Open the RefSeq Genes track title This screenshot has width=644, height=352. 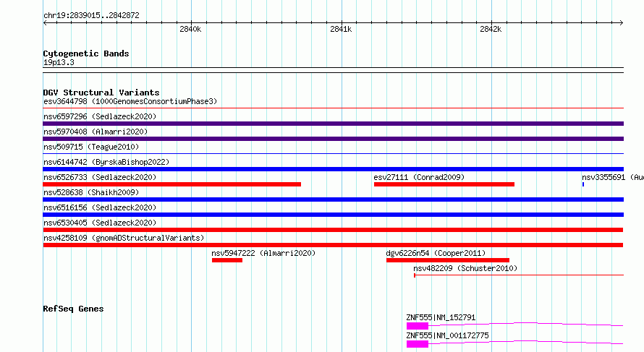[73, 309]
